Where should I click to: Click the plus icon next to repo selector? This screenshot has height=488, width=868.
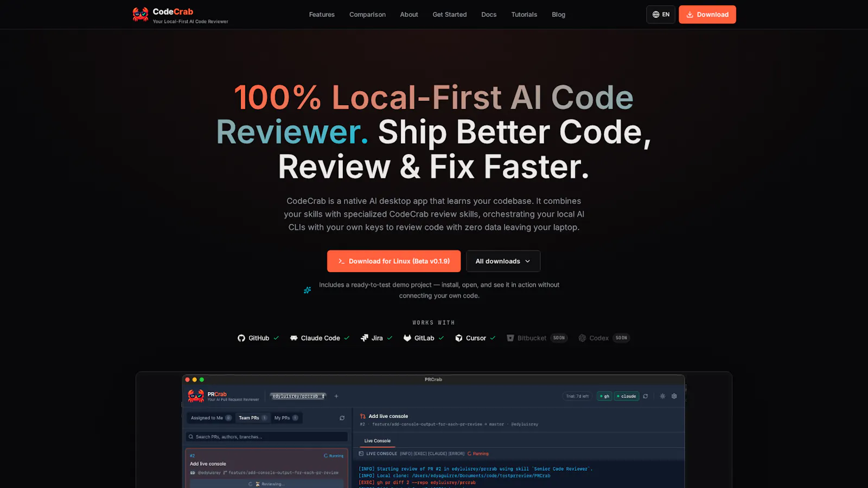(x=336, y=396)
